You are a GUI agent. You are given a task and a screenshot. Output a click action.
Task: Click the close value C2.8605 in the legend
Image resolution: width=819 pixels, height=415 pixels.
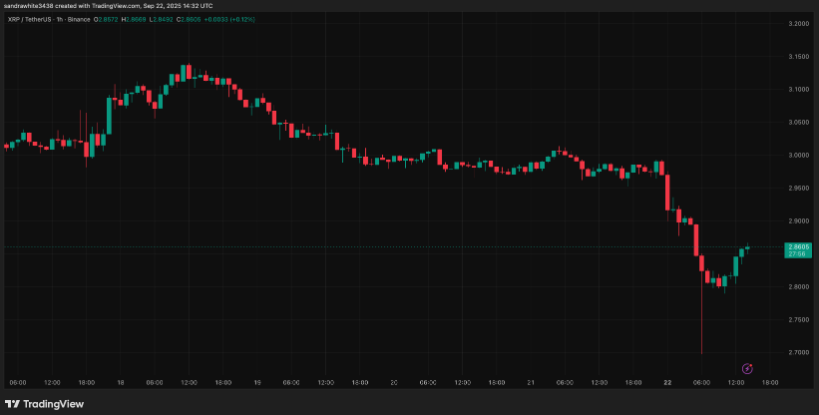pos(188,19)
